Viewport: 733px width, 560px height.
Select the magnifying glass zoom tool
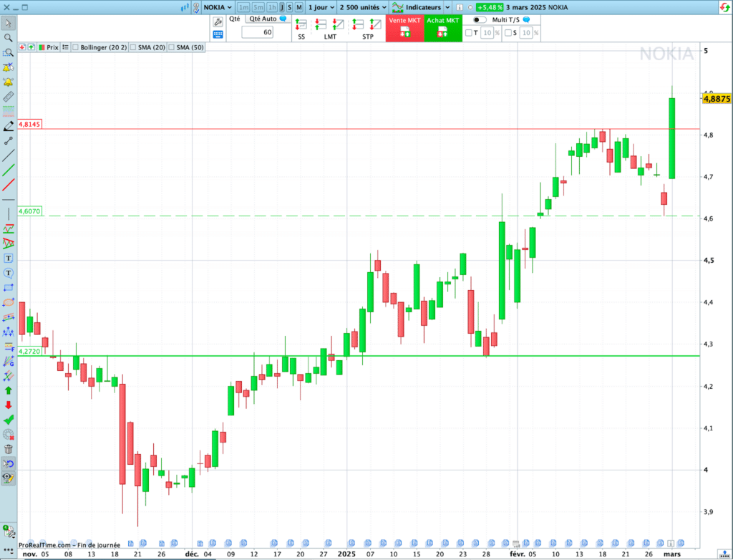click(x=9, y=38)
